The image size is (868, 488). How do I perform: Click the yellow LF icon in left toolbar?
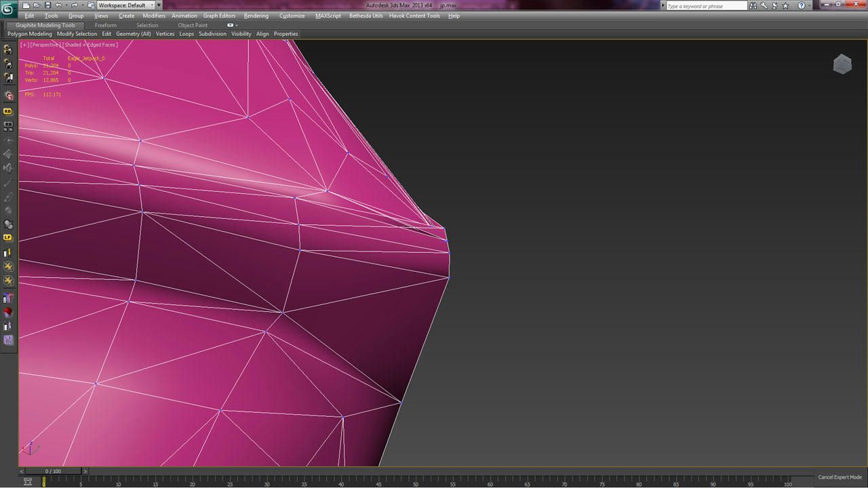point(8,238)
